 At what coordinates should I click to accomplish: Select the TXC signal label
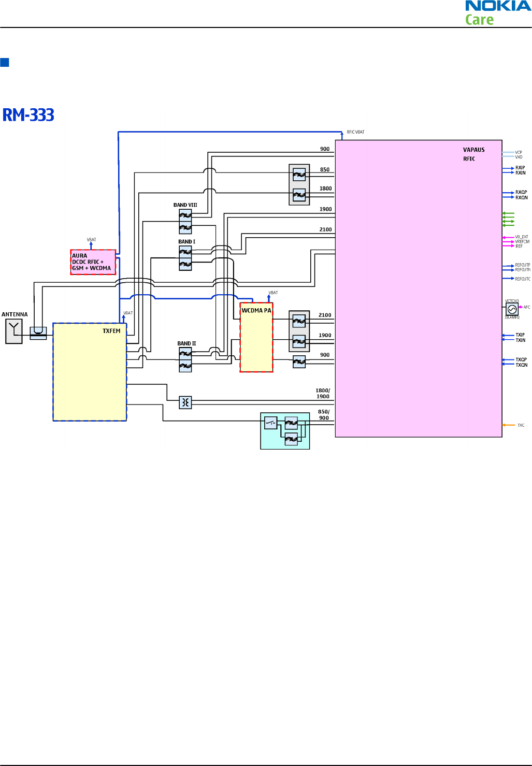521,425
